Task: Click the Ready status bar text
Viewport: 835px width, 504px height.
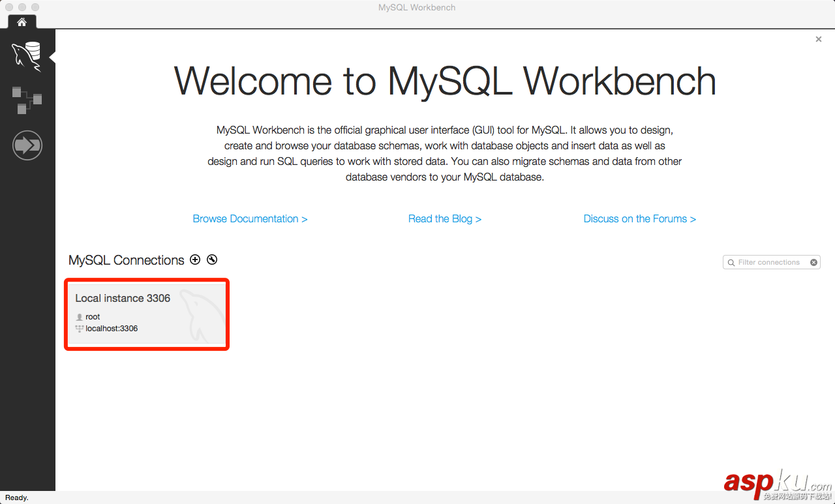Action: point(17,497)
